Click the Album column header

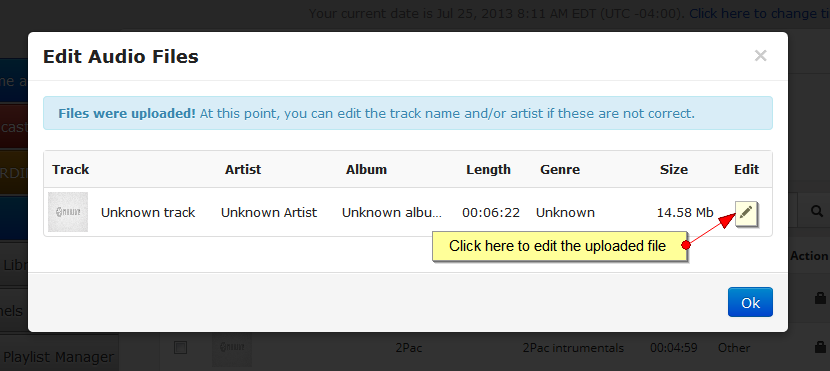click(366, 169)
